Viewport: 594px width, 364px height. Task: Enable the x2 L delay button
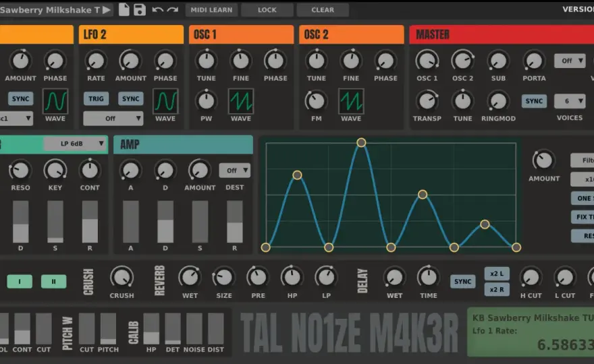click(x=497, y=274)
